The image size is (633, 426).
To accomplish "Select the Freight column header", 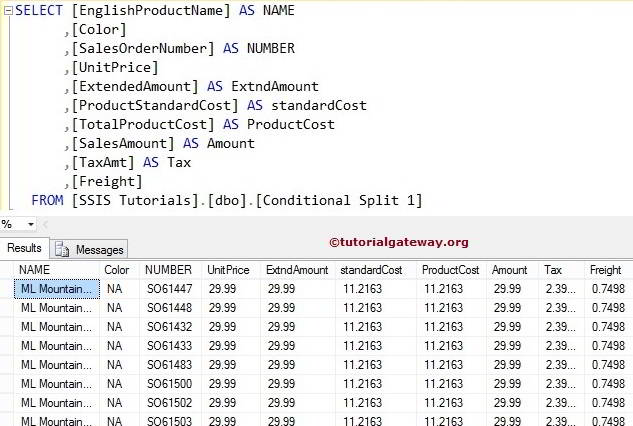I will (x=605, y=270).
